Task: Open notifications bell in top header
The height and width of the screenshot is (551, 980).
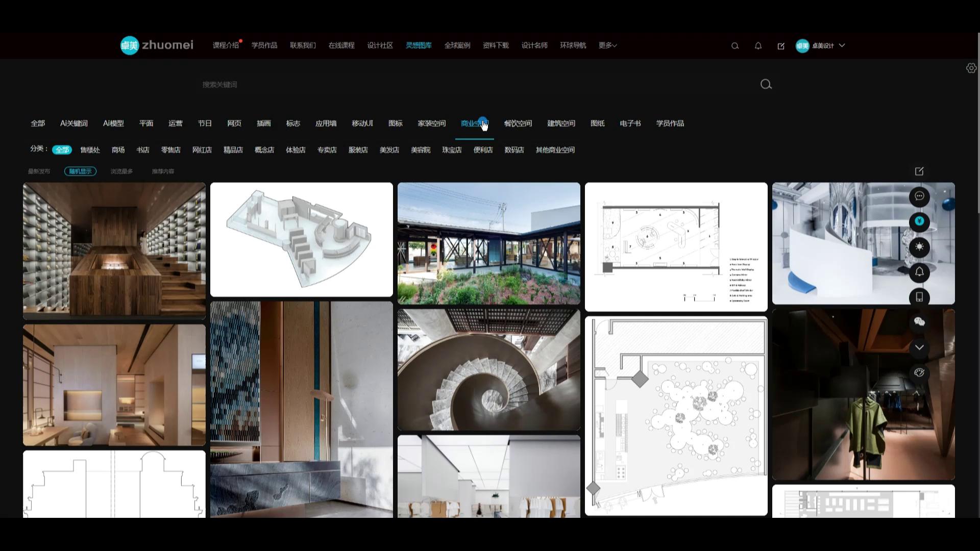Action: [x=758, y=46]
